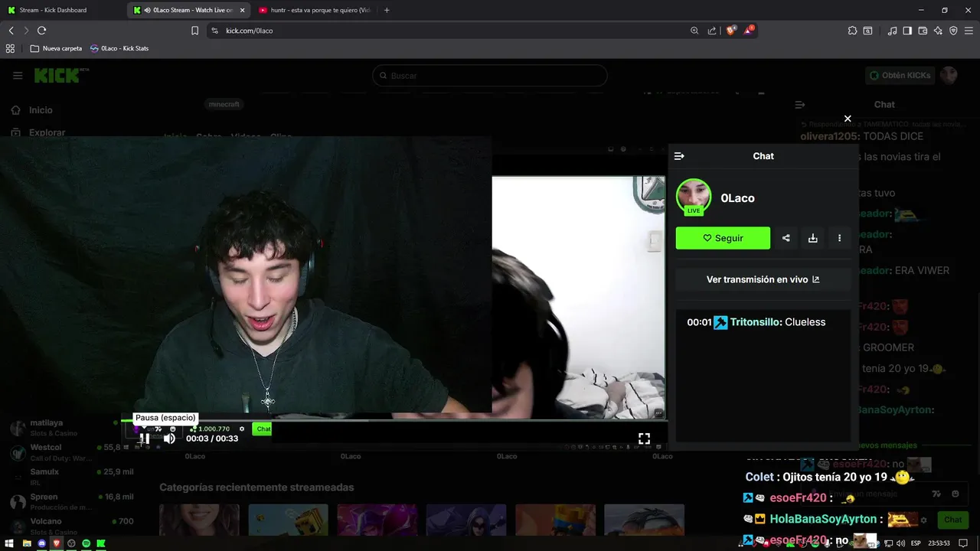
Task: Open 0Laco's profile avatar in clip panel
Action: click(x=694, y=197)
